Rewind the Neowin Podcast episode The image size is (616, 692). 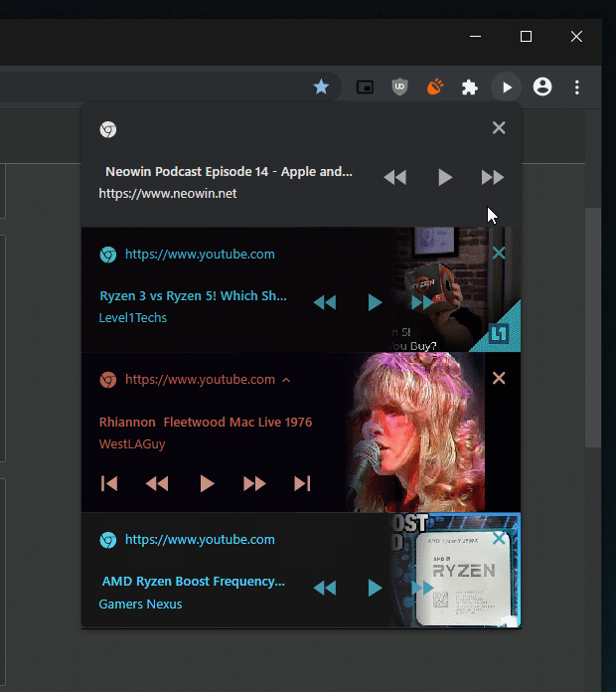click(x=395, y=177)
